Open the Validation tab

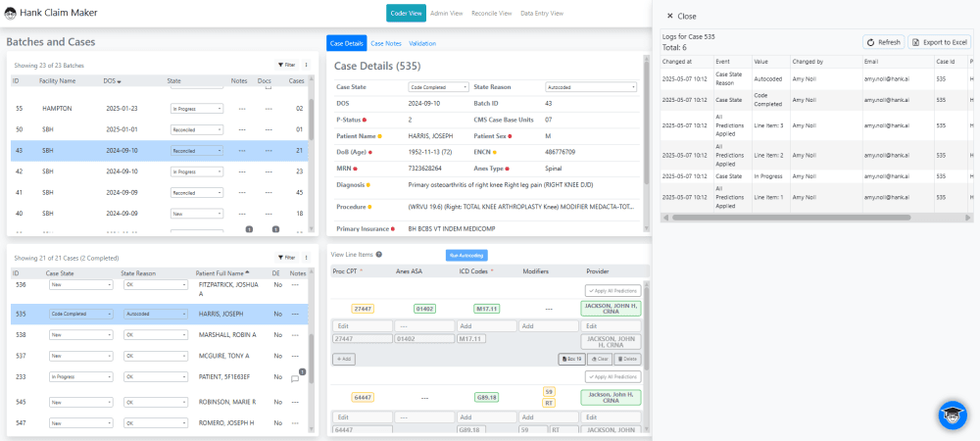coord(422,44)
